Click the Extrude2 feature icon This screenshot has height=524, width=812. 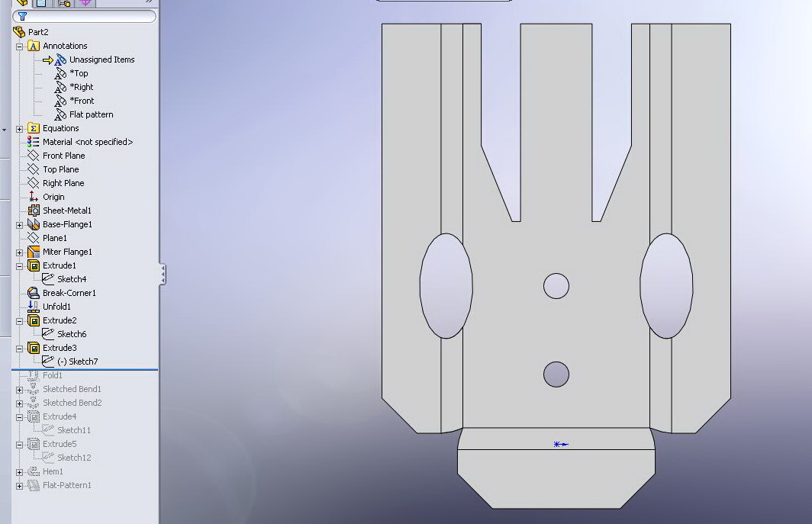pos(33,320)
